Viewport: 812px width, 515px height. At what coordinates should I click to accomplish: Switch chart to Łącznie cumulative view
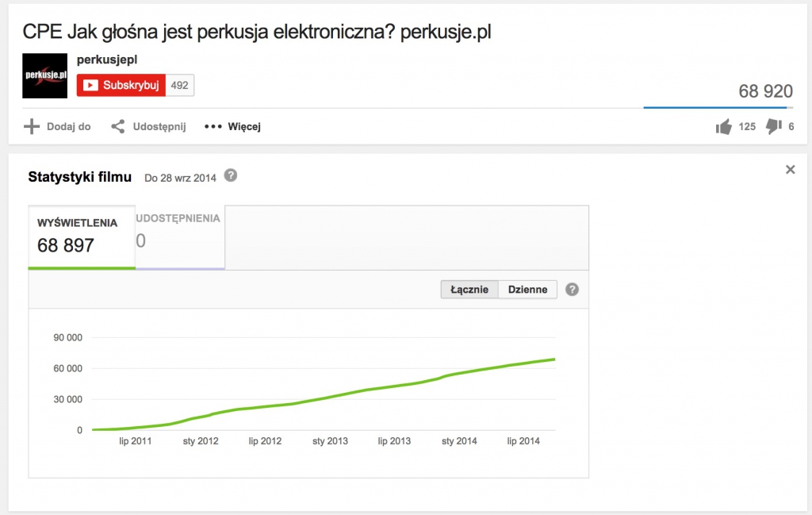(x=469, y=290)
